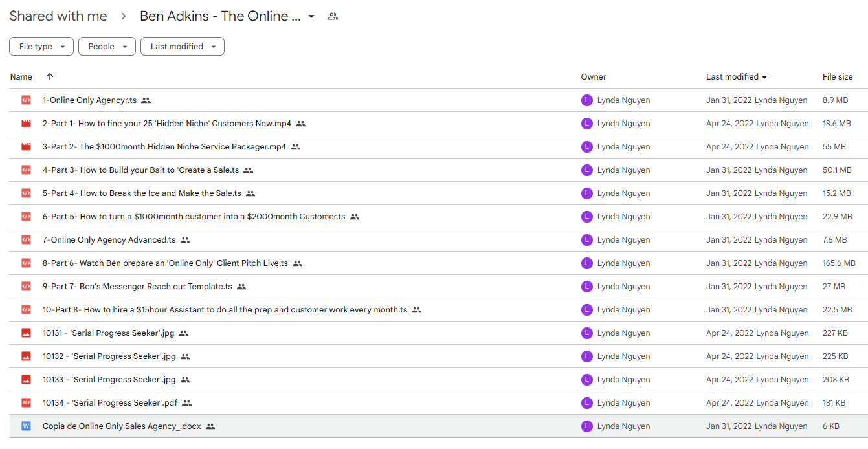Open the File type filter dropdown
This screenshot has width=868, height=449.
tap(41, 47)
